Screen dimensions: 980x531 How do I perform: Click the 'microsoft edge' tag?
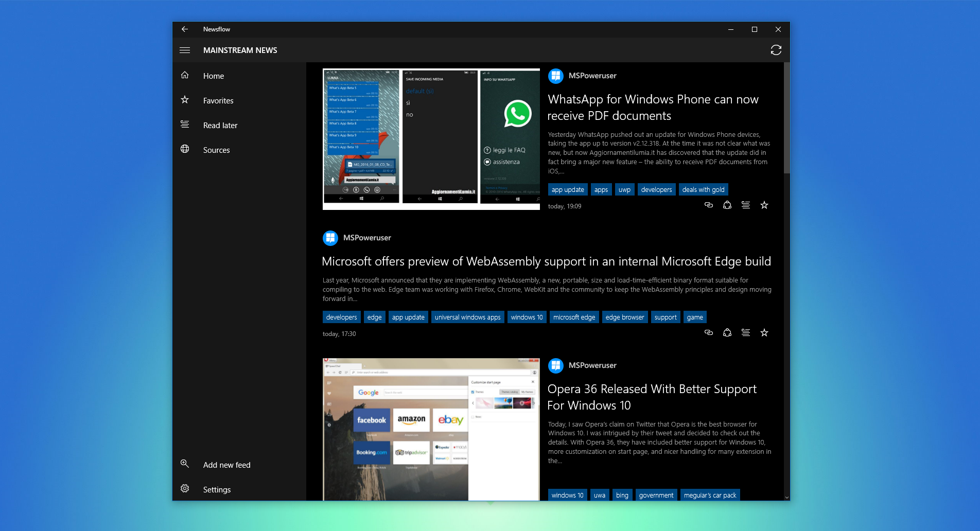(x=574, y=317)
